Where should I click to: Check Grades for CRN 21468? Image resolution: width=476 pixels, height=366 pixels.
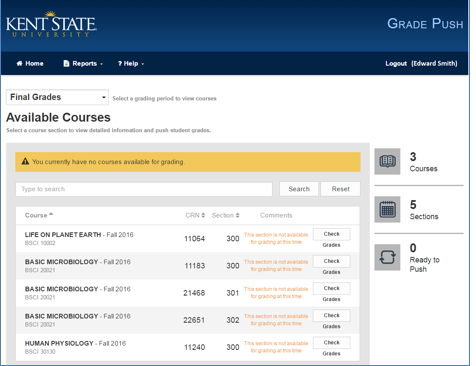pyautogui.click(x=331, y=288)
